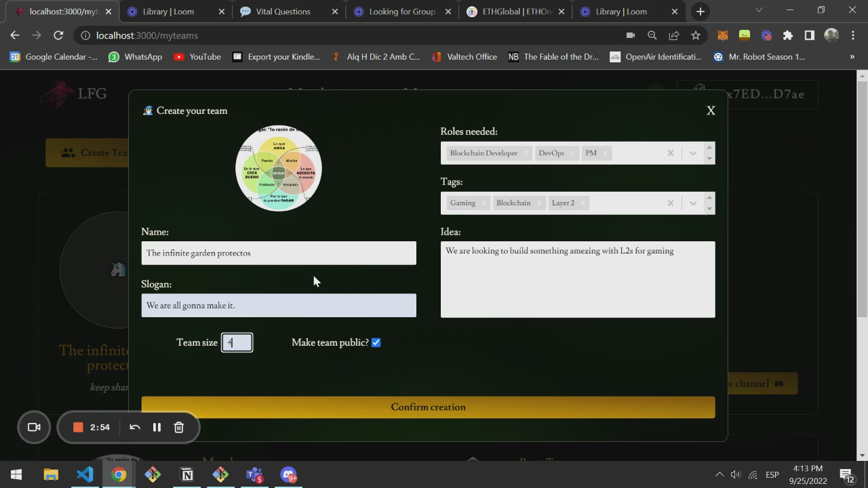The image size is (868, 488).
Task: Stop the Loom recording with red square
Action: pyautogui.click(x=78, y=427)
